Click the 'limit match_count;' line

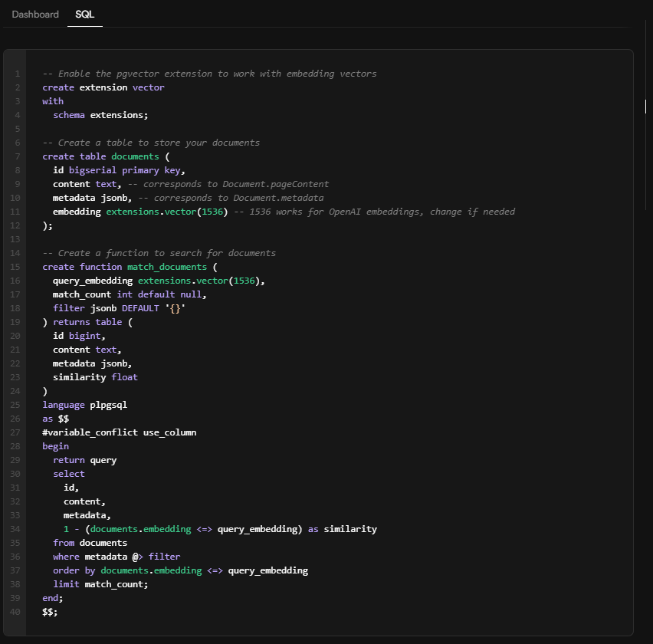(100, 584)
